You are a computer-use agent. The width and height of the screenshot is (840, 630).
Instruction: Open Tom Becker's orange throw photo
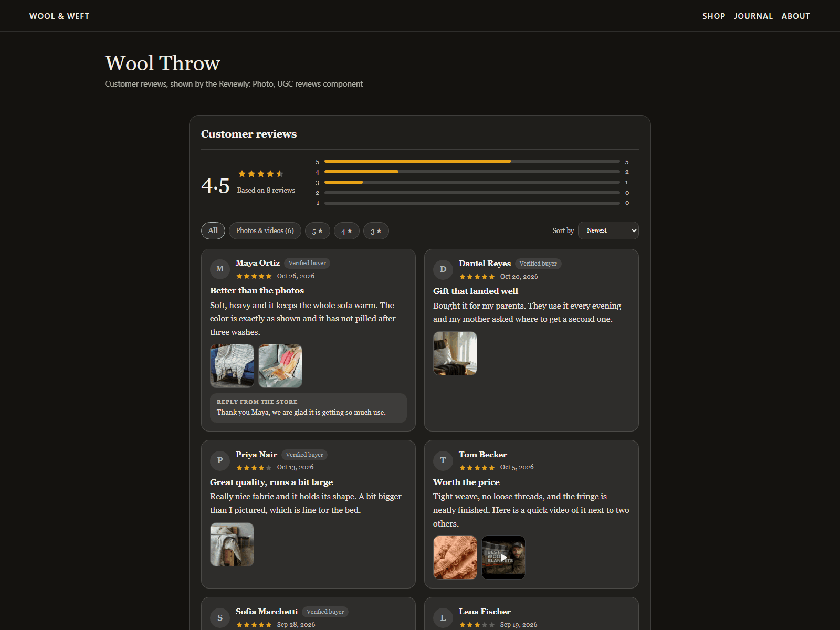click(x=455, y=558)
